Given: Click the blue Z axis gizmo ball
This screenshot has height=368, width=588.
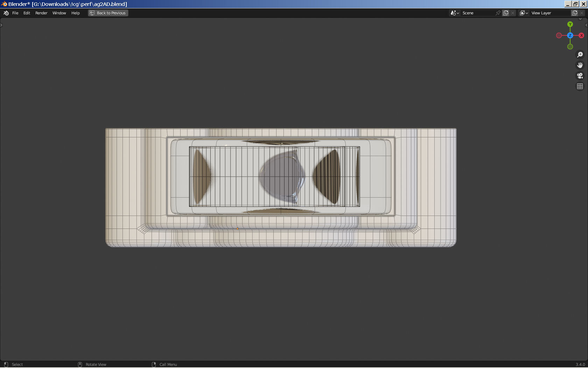Looking at the screenshot, I should [570, 35].
